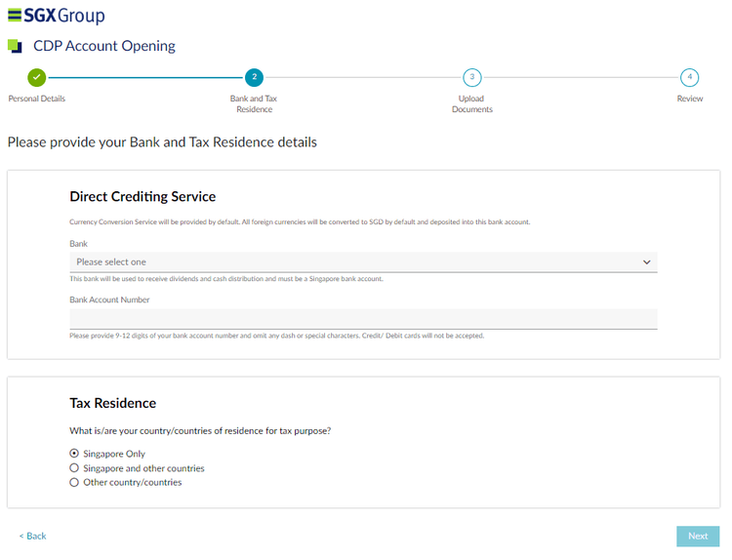Select the step 3 circle indicator

pyautogui.click(x=472, y=77)
